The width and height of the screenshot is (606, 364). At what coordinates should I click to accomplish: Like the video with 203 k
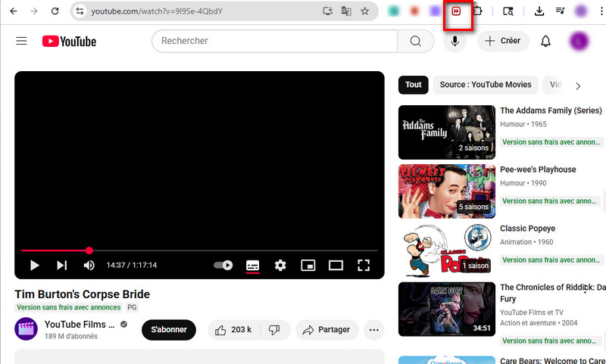tap(234, 330)
